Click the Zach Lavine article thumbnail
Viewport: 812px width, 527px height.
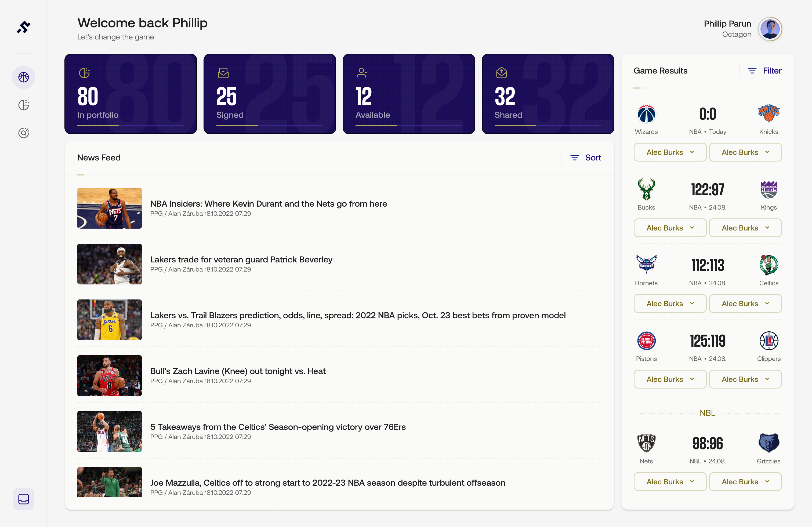point(109,376)
